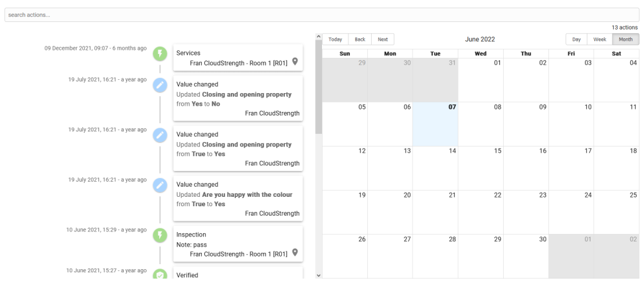This screenshot has width=644, height=288.
Task: Click the green lightning icon beside Inspection
Action: click(160, 235)
